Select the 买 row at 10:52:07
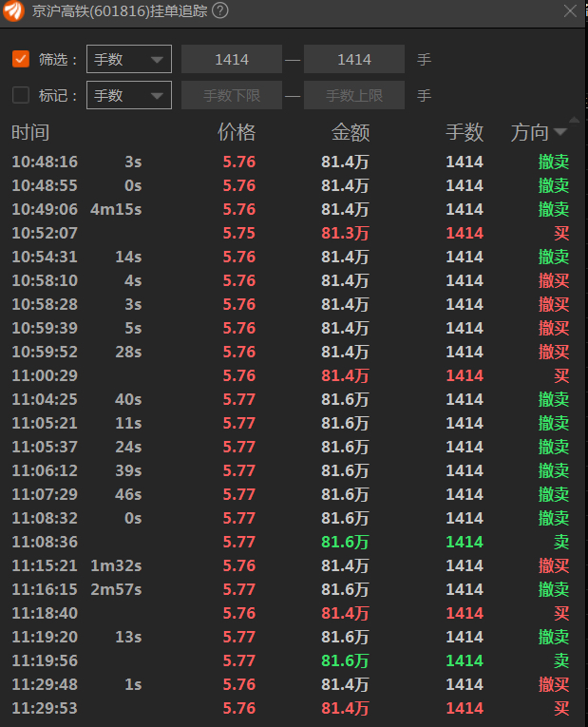Viewport: 588px width, 727px height. click(291, 233)
